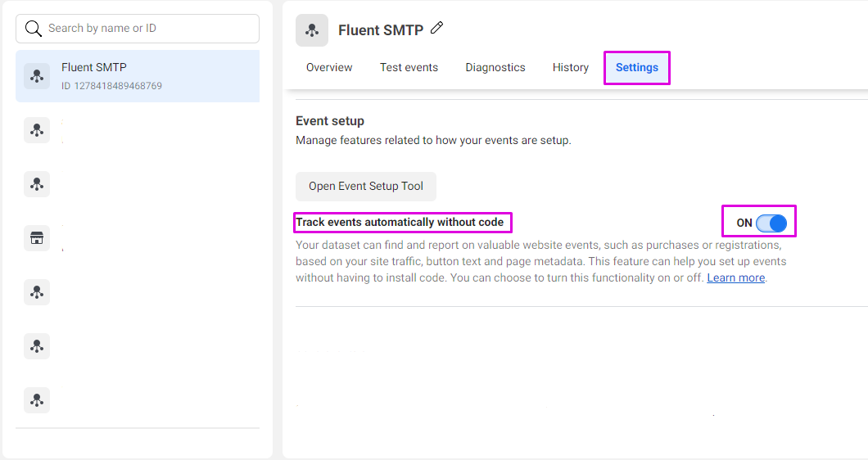Click the Fluent SMTP header dataset icon
Image resolution: width=868 pixels, height=460 pixels.
(x=312, y=30)
